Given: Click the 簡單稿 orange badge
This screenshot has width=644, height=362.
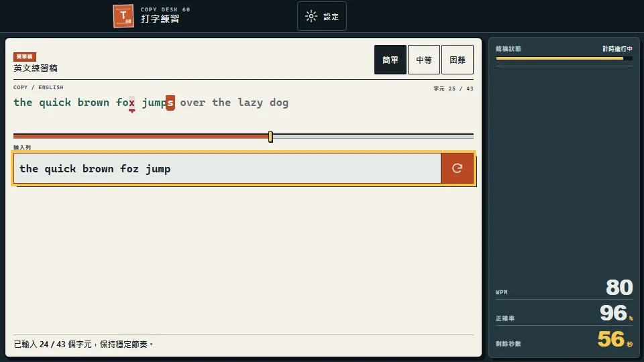Looking at the screenshot, I should tap(25, 56).
